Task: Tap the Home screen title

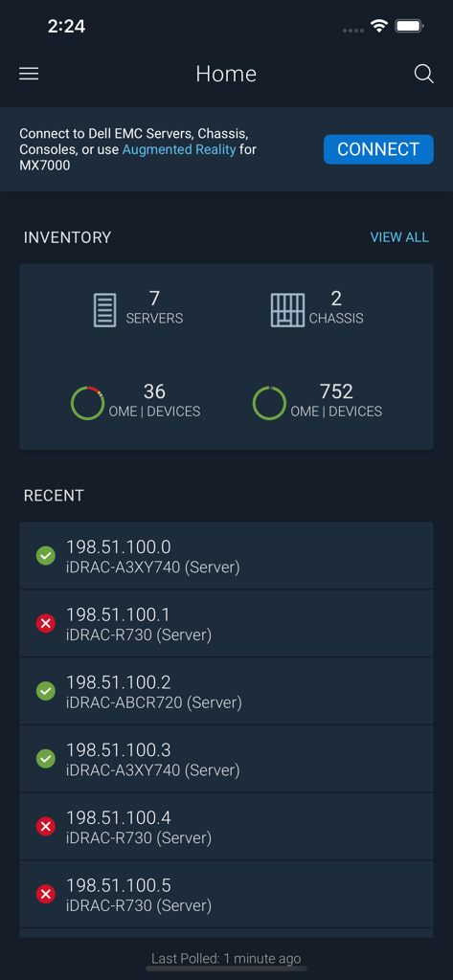Action: 226,74
